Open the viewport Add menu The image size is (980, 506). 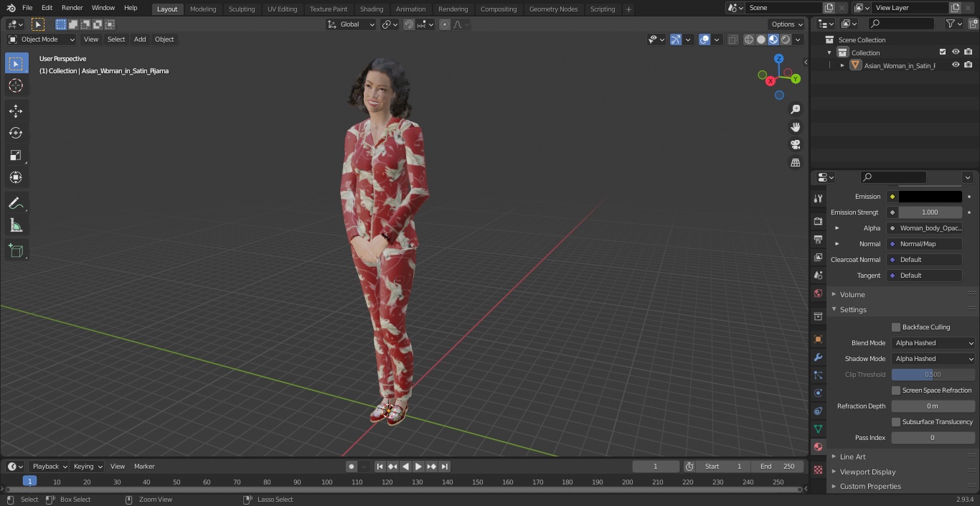(x=140, y=39)
